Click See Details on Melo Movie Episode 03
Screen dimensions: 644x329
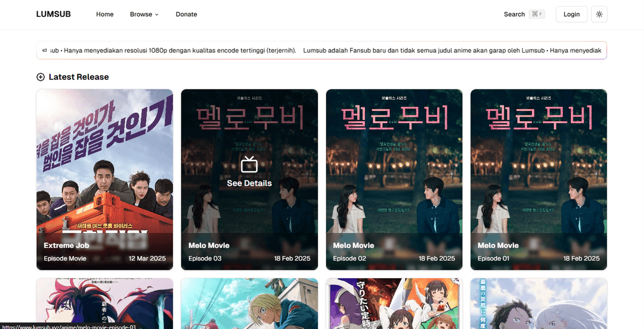249,183
